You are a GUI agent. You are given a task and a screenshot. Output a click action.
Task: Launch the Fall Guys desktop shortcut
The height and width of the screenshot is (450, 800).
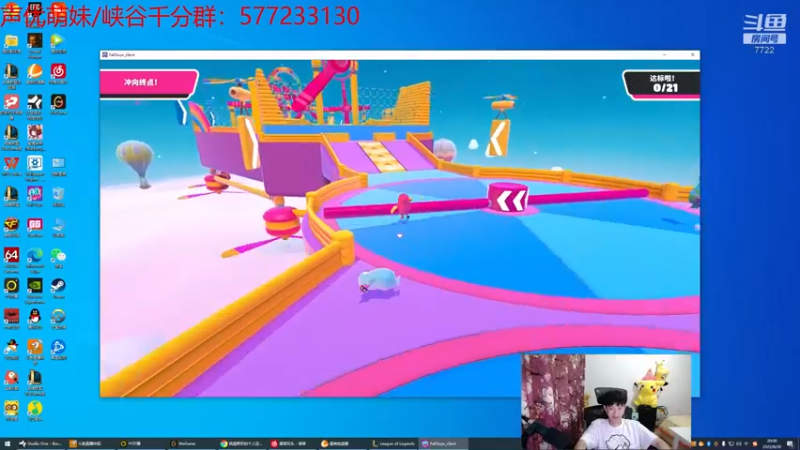(x=35, y=194)
